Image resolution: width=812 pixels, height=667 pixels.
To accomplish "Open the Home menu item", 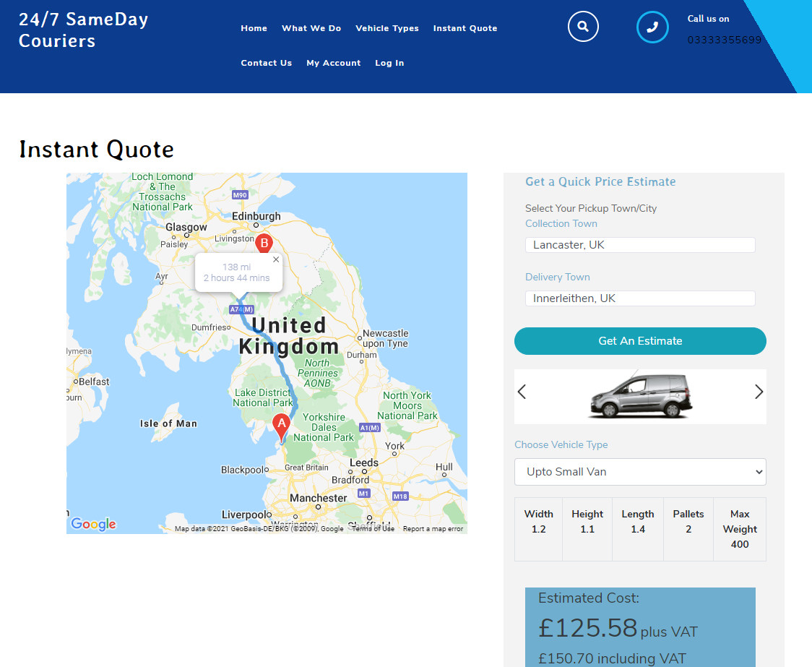I will pos(254,28).
